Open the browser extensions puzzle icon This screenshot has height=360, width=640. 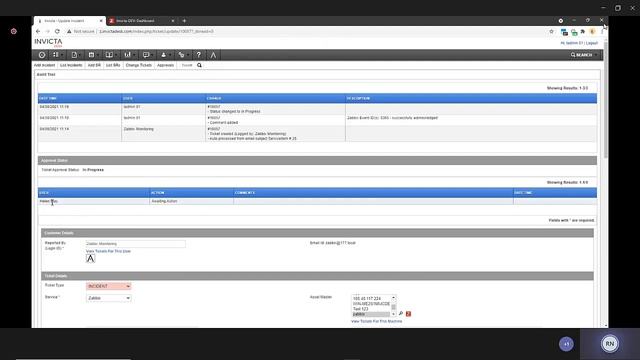(x=583, y=31)
